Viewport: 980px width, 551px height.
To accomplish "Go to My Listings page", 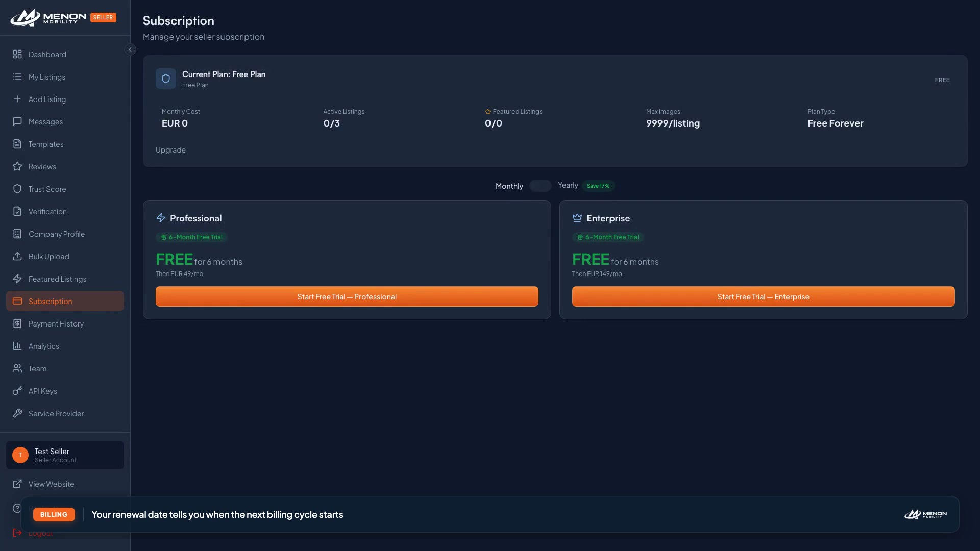I will click(65, 77).
